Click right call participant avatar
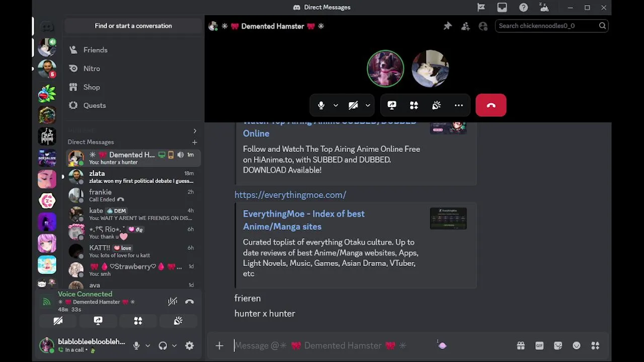The height and width of the screenshot is (362, 644). pos(430,68)
